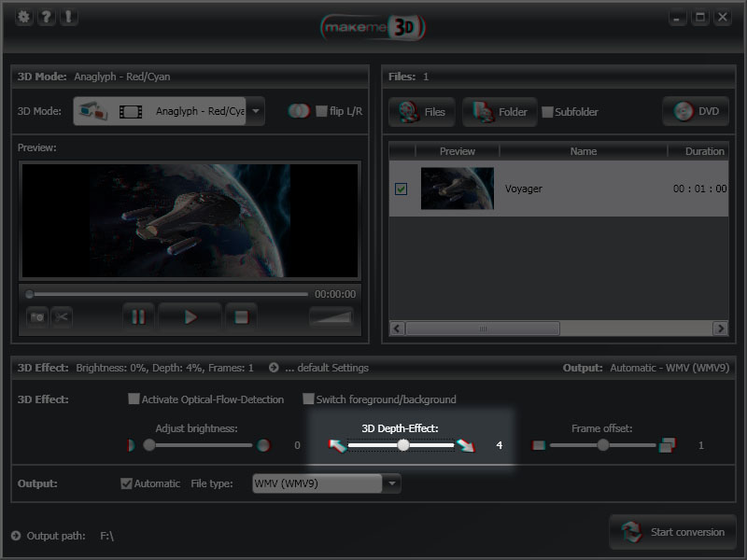Viewport: 747px width, 560px height.
Task: Pause the preview playback
Action: pos(138,316)
